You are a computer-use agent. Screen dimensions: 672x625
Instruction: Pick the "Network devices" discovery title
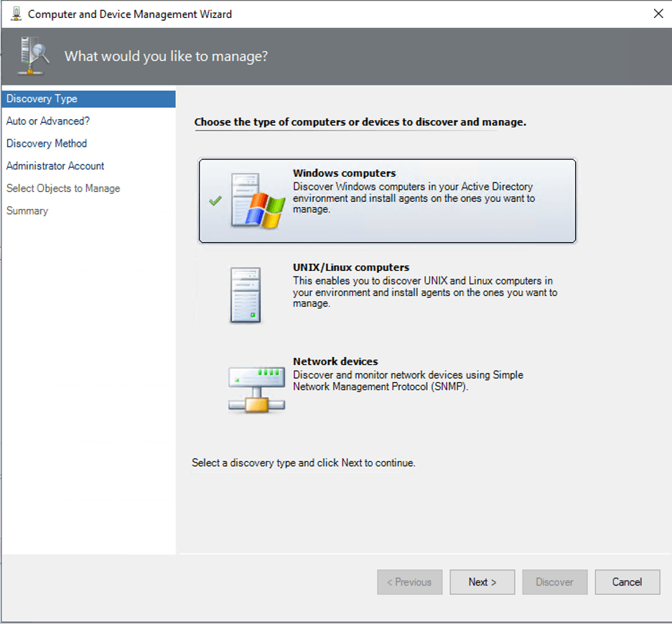(x=335, y=361)
